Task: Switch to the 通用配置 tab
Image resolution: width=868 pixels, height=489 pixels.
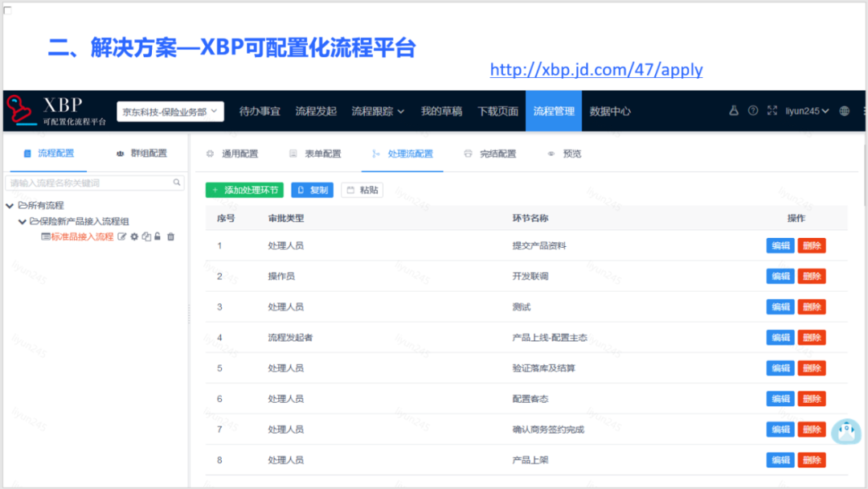Action: tap(232, 154)
